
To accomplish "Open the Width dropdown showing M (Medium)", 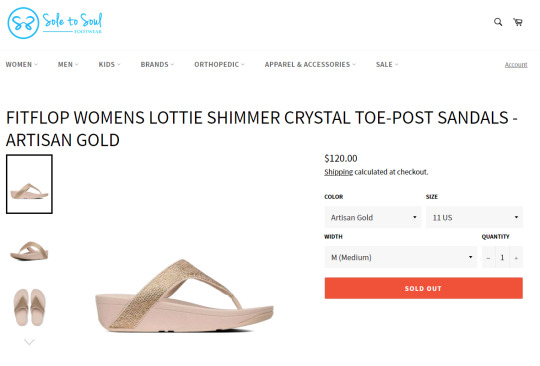I will (x=401, y=257).
